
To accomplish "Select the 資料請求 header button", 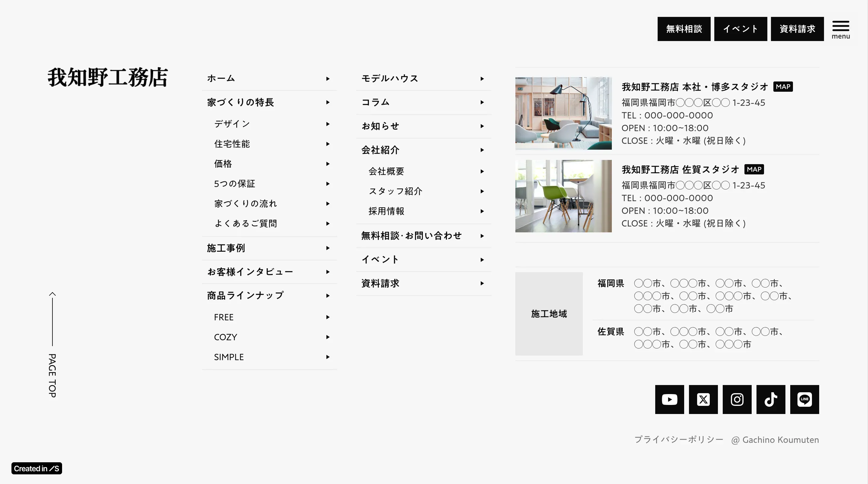I will click(797, 29).
